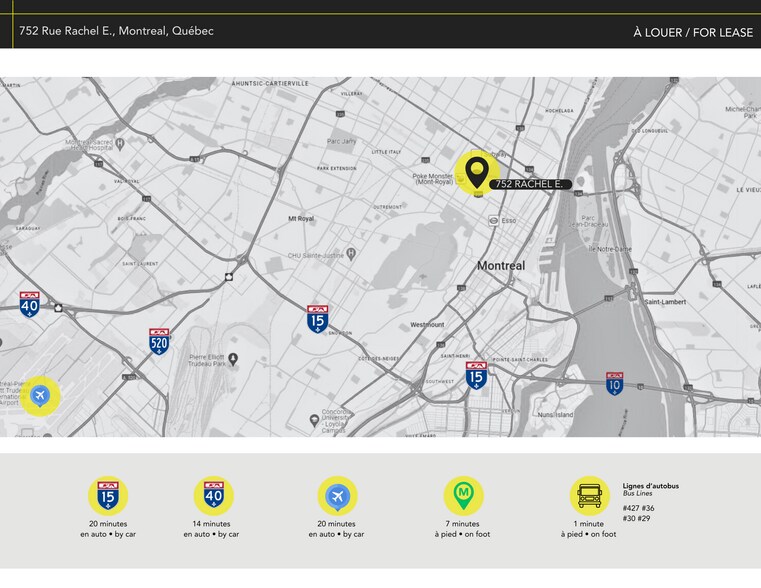This screenshot has height=588, width=761.
Task: Click the address '752 Rue Rachel E., Montreal, Québec'
Action: click(x=116, y=31)
